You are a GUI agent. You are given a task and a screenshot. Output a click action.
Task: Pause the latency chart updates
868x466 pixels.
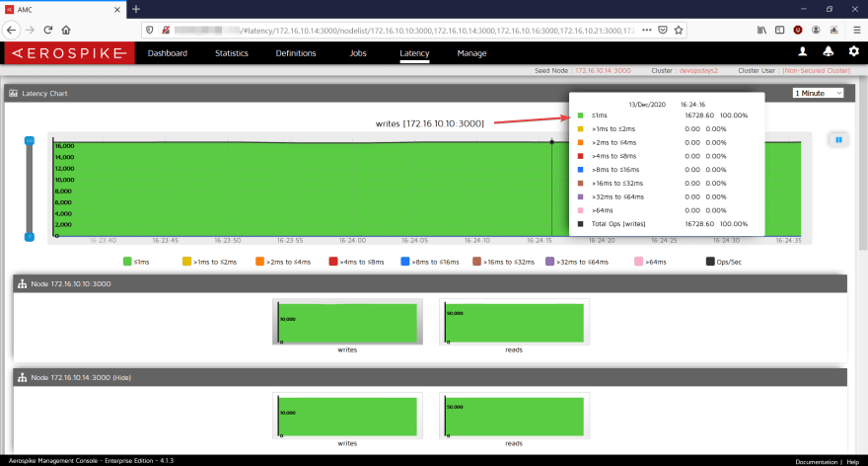click(838, 140)
